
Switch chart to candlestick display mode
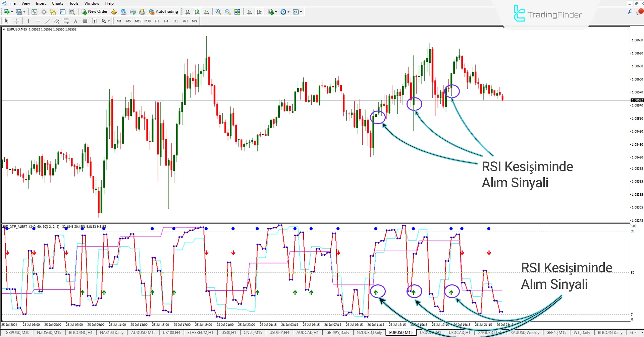click(x=197, y=12)
